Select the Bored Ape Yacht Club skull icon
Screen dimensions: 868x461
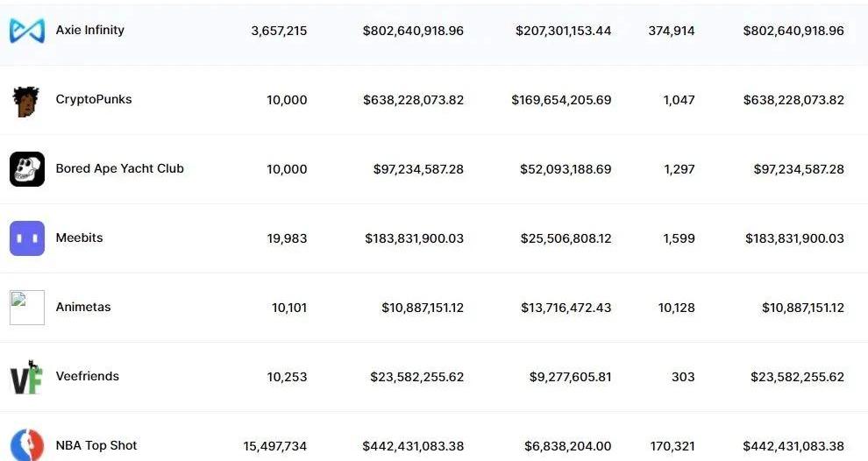point(27,169)
